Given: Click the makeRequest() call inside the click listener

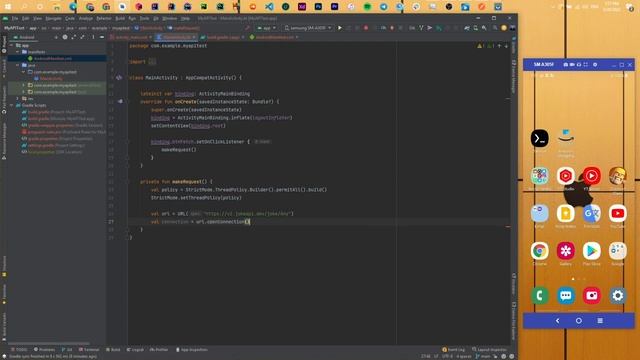Looking at the screenshot, I should click(179, 150).
